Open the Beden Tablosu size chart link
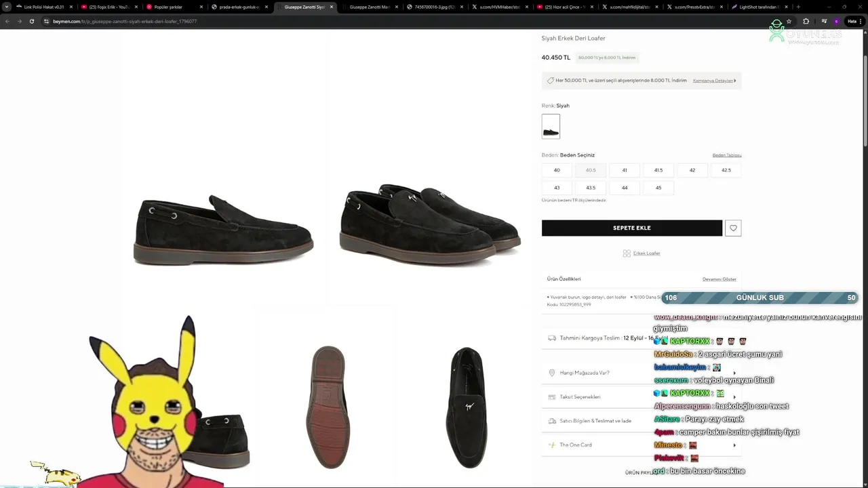This screenshot has width=868, height=488. (x=727, y=155)
